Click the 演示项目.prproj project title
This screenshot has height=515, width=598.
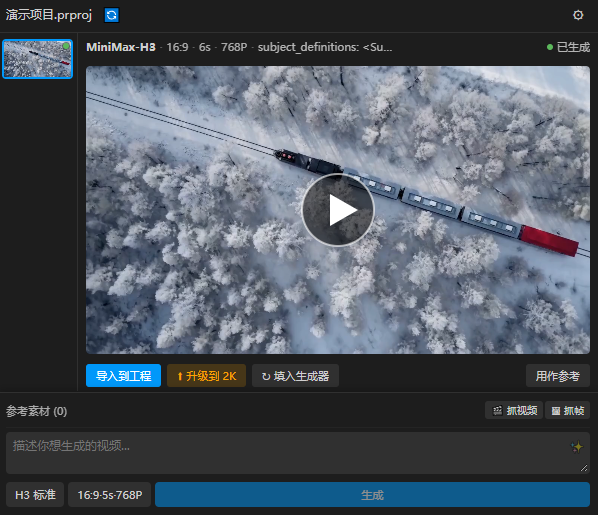pyautogui.click(x=49, y=15)
